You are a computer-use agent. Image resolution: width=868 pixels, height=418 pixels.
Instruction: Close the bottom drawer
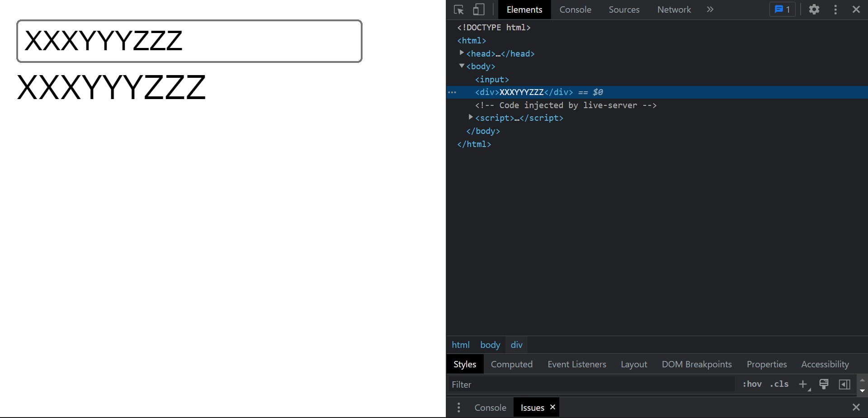pos(856,407)
